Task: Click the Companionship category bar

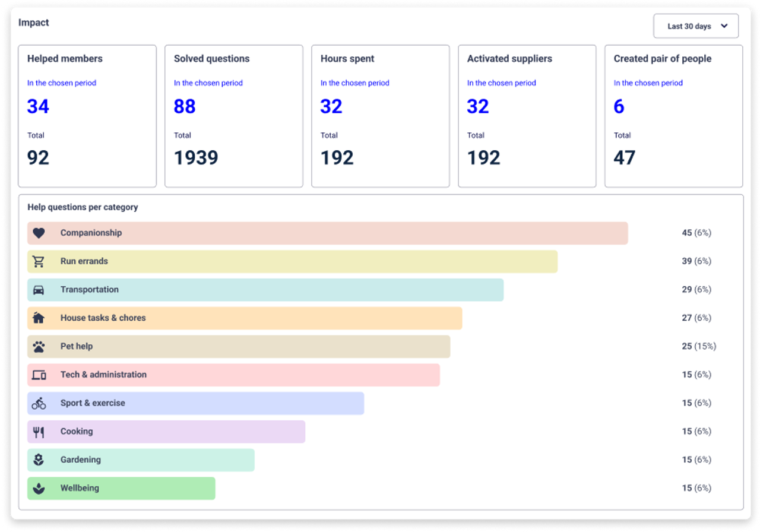Action: pyautogui.click(x=328, y=233)
